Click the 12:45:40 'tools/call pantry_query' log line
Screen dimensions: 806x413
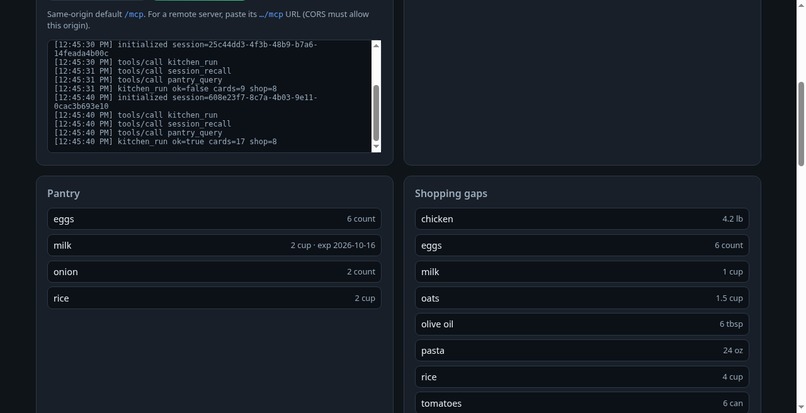(x=138, y=133)
